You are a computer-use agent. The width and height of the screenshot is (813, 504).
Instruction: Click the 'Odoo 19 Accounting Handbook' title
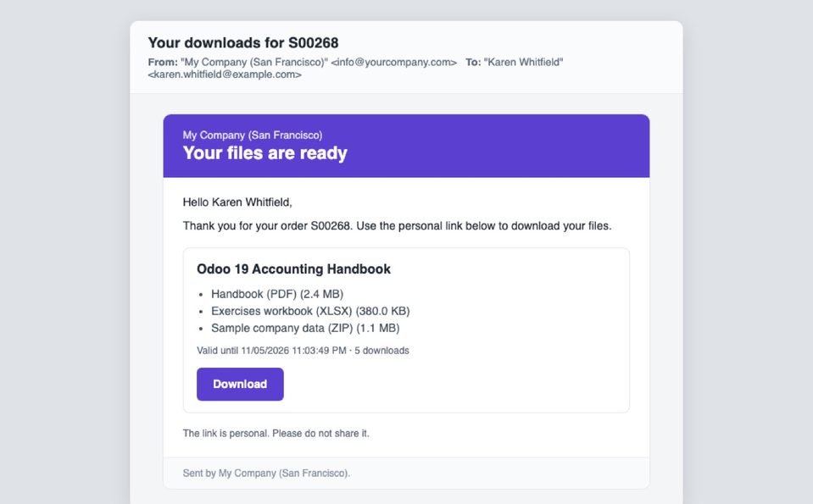(293, 269)
